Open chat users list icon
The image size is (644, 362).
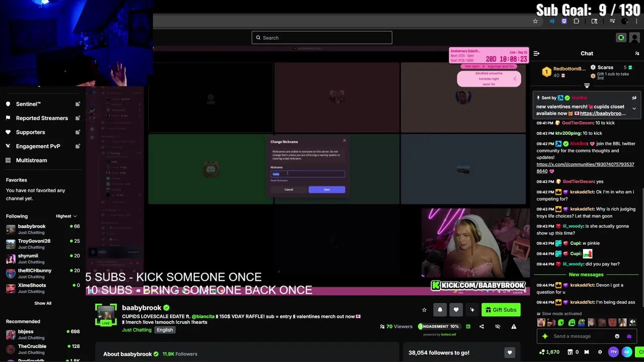click(637, 53)
